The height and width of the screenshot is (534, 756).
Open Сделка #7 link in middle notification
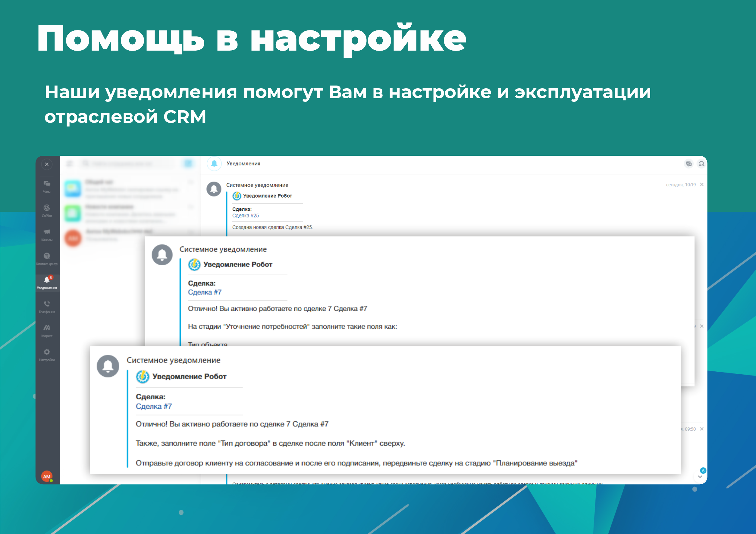click(205, 292)
